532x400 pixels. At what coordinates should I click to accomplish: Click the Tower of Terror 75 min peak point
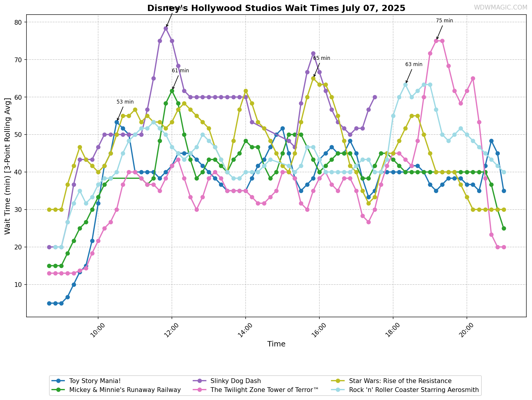(436, 41)
